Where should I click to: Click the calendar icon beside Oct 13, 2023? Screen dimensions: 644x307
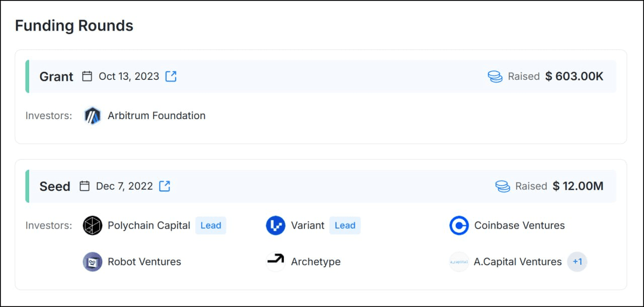(87, 76)
